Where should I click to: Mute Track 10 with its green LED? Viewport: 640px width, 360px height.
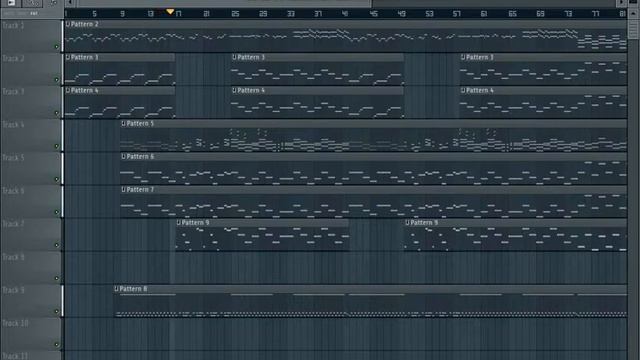57,344
